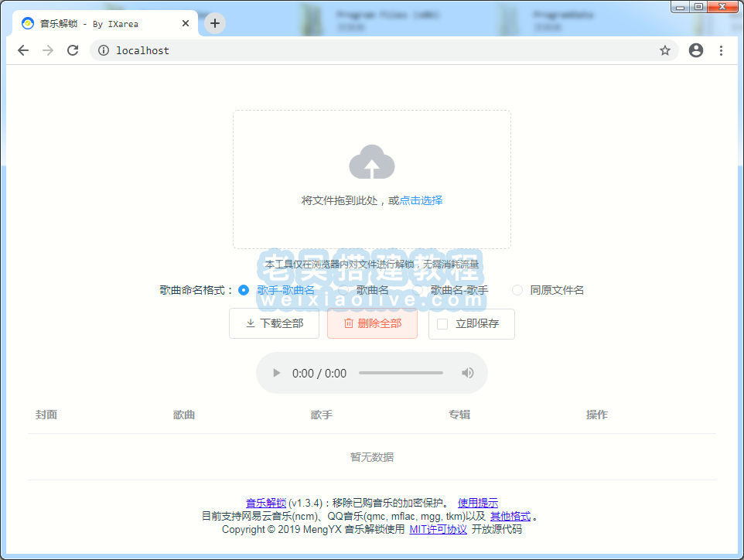Click the 歌曲 column header
Image resolution: width=744 pixels, height=560 pixels.
point(184,415)
